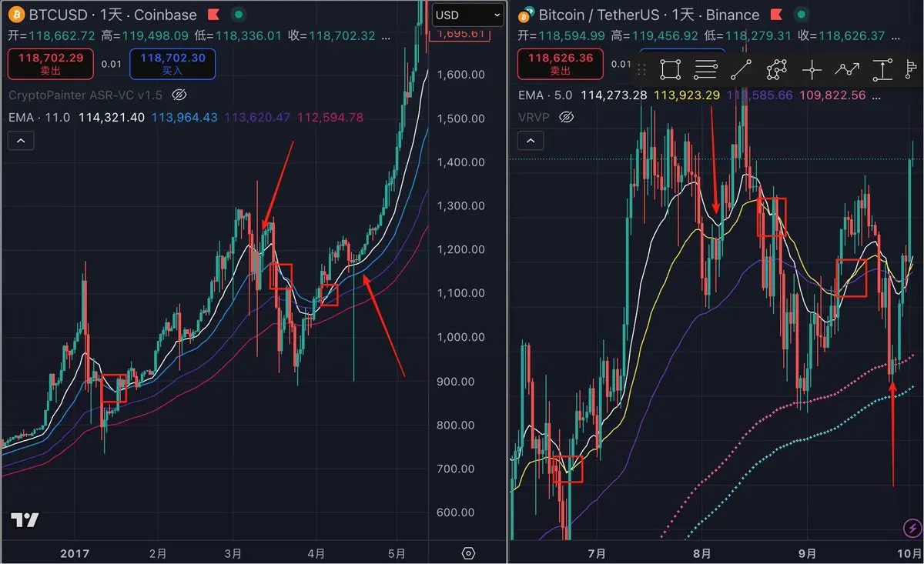Click the 2017 label on time axis
Viewport: 924px width, 564px height.
75,553
